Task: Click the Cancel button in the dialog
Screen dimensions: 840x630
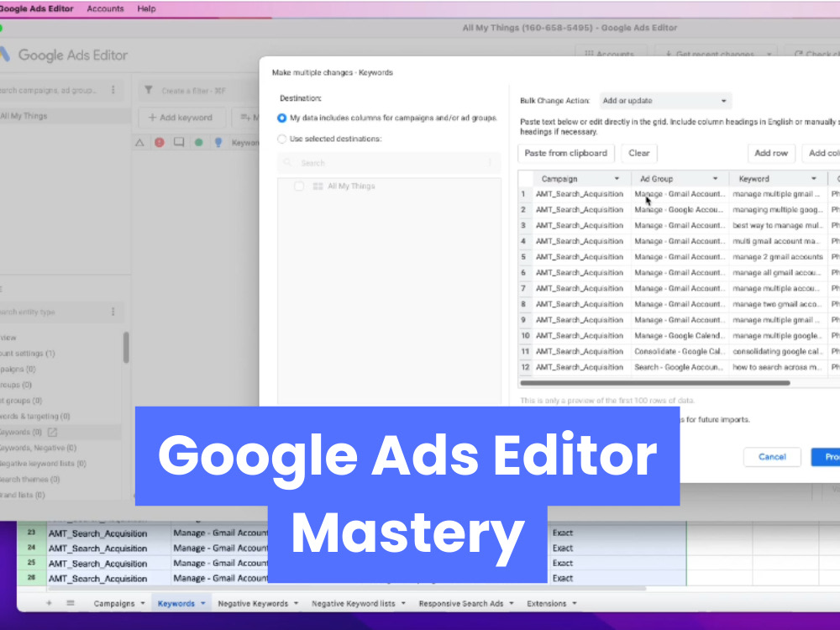Action: (x=772, y=457)
